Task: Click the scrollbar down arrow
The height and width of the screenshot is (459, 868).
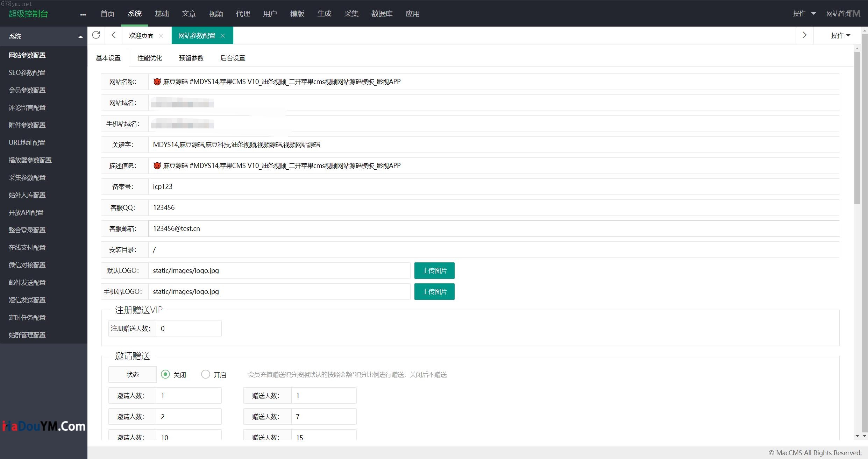Action: (x=857, y=436)
